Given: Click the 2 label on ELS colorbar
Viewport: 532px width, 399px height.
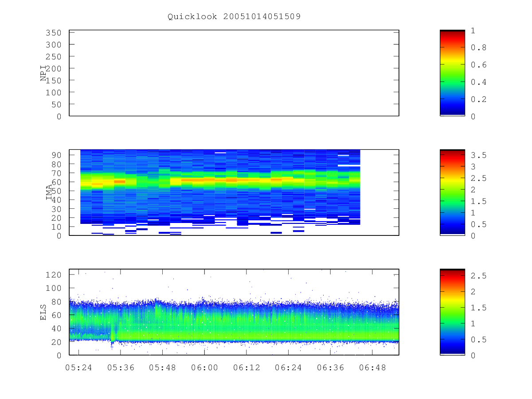Looking at the screenshot, I should pyautogui.click(x=474, y=292).
